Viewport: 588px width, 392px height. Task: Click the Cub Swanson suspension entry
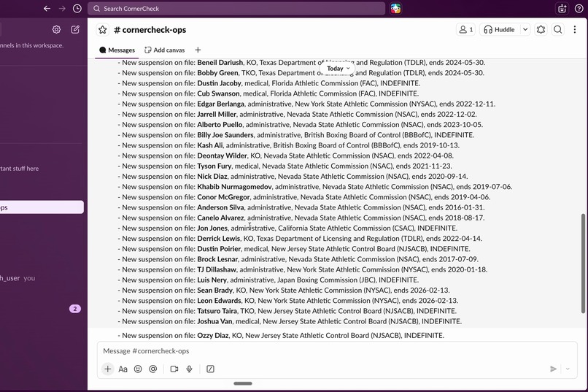point(268,93)
